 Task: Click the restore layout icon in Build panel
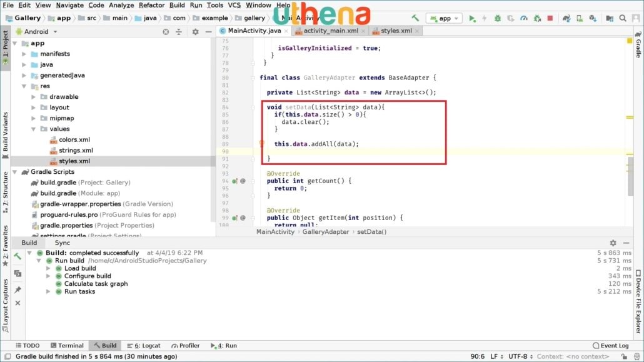coord(18,273)
